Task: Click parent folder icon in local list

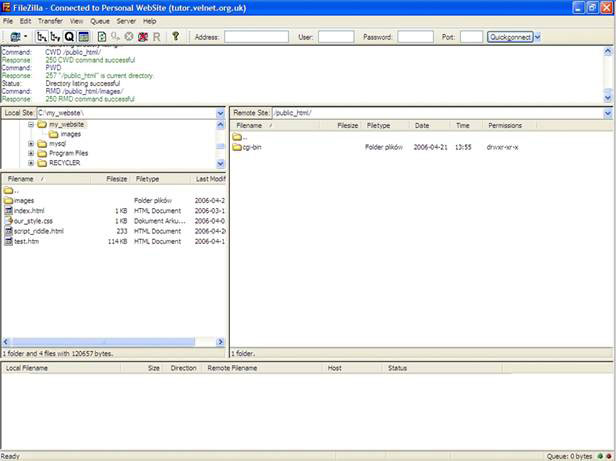Action: click(9, 191)
